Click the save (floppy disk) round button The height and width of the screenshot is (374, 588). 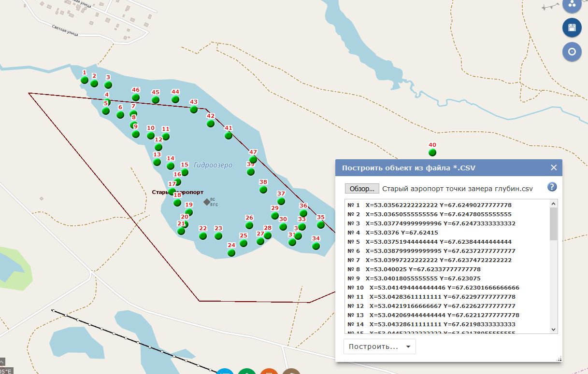click(572, 28)
